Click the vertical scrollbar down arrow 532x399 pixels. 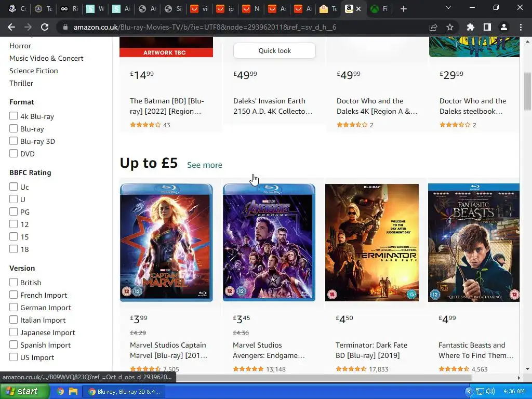pyautogui.click(x=527, y=369)
